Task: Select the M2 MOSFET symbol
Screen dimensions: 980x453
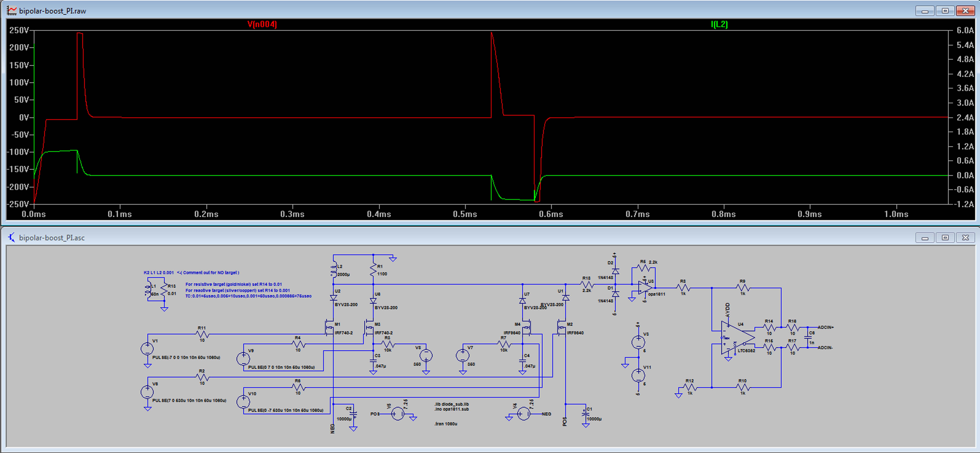Action: click(x=561, y=328)
